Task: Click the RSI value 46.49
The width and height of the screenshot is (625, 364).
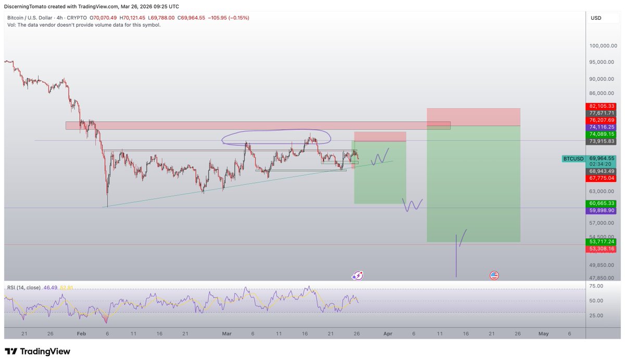Action: (51, 287)
